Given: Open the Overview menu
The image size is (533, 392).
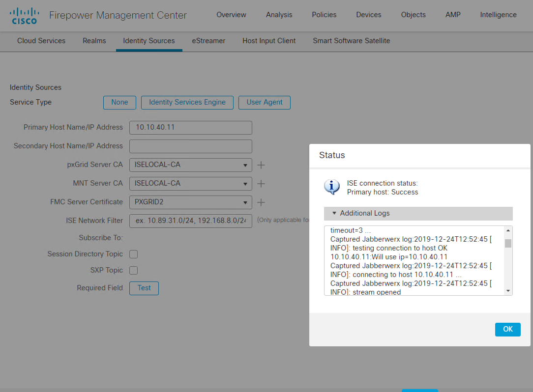Looking at the screenshot, I should point(231,15).
